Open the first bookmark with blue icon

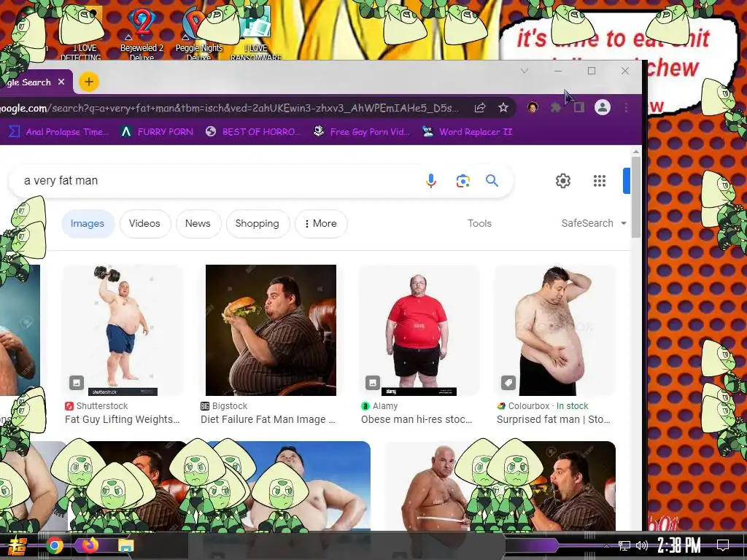(58, 132)
